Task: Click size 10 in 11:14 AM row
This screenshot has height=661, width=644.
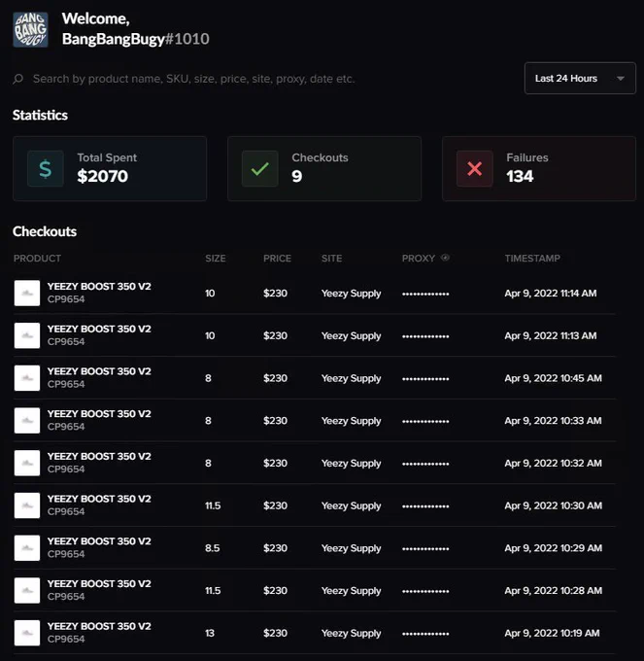Action: coord(210,294)
